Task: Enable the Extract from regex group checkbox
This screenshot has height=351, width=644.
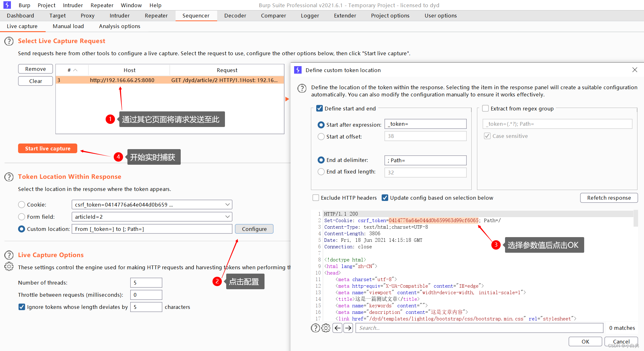Action: (485, 108)
